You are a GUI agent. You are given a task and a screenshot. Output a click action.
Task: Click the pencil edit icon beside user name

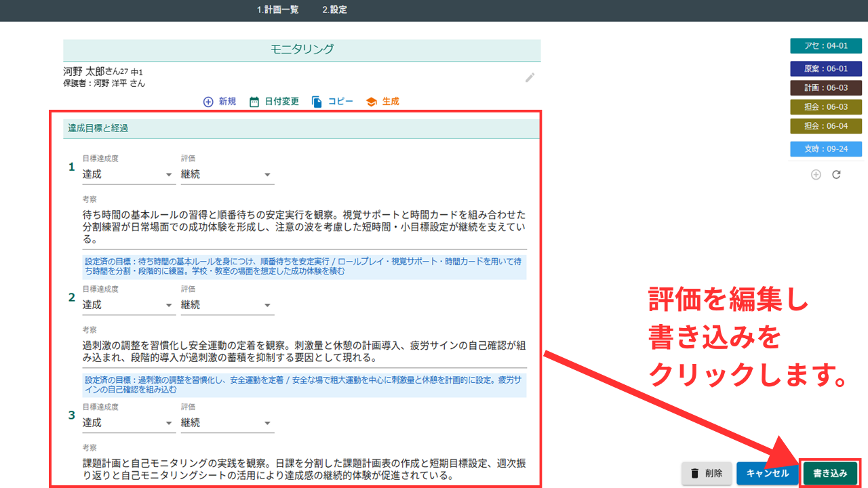530,77
